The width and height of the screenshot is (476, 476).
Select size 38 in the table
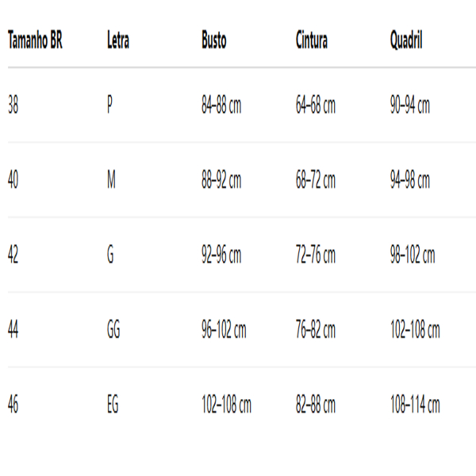(13, 106)
